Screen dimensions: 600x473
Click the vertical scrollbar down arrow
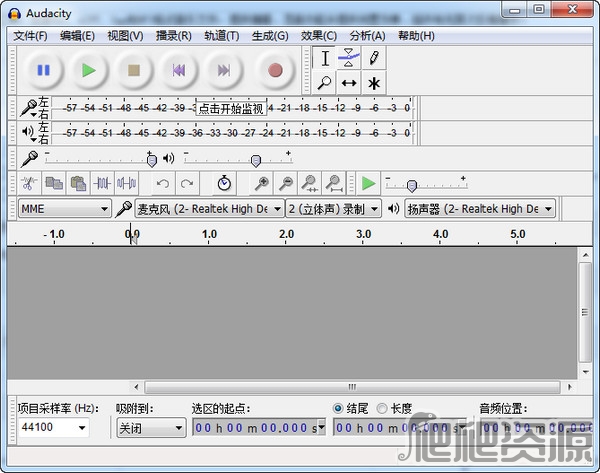tap(585, 372)
